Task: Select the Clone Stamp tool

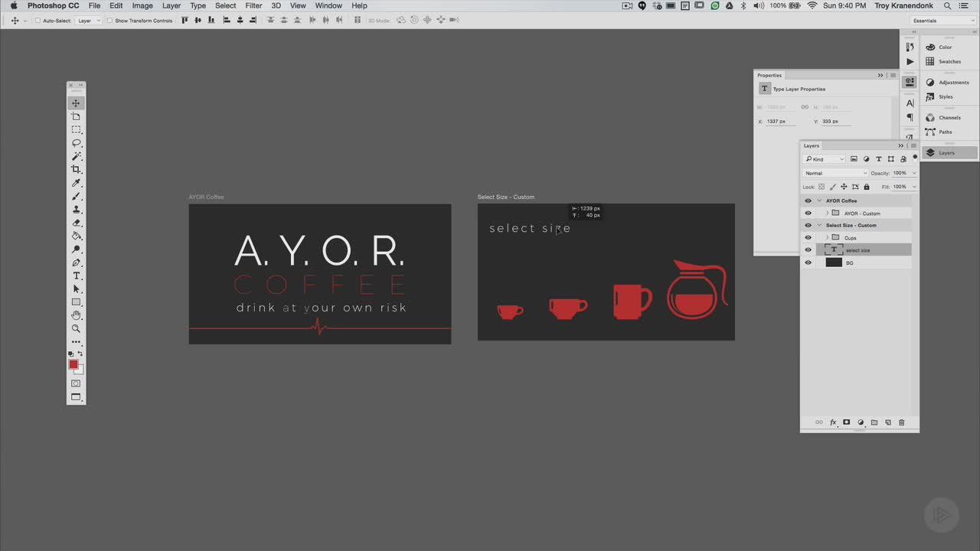Action: [x=76, y=209]
